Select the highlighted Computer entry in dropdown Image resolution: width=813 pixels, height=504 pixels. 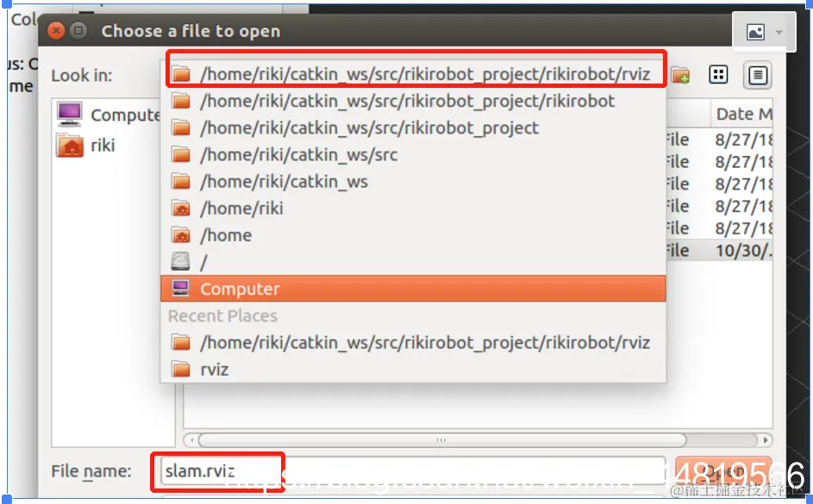click(x=413, y=289)
